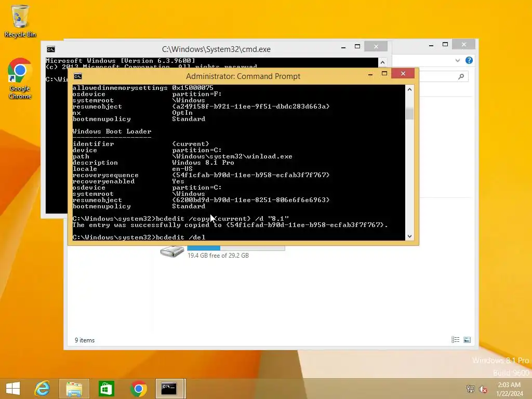
Task: Expand the File Explorer ribbon chevron
Action: pos(457,60)
